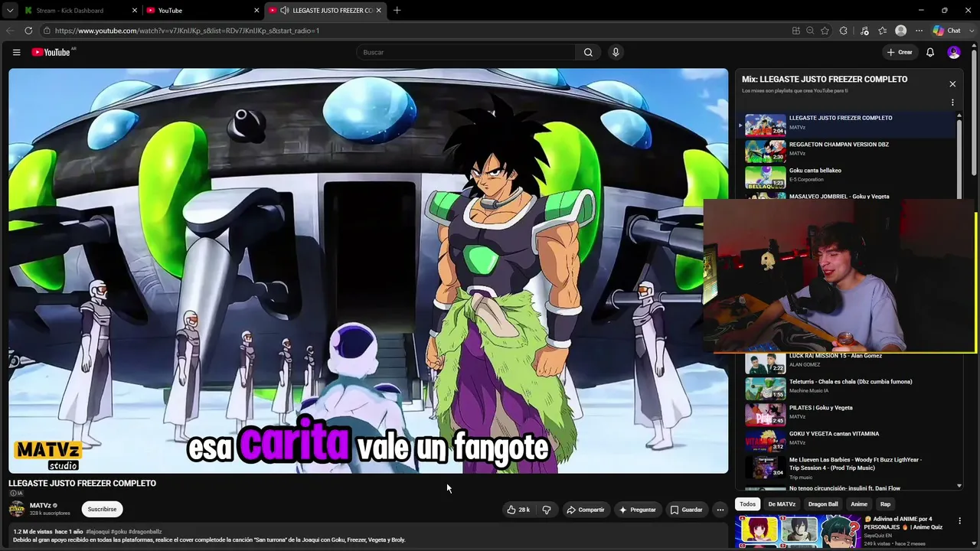The image size is (980, 551).
Task: Open the YouTube guide hamburger menu
Action: pyautogui.click(x=16, y=52)
